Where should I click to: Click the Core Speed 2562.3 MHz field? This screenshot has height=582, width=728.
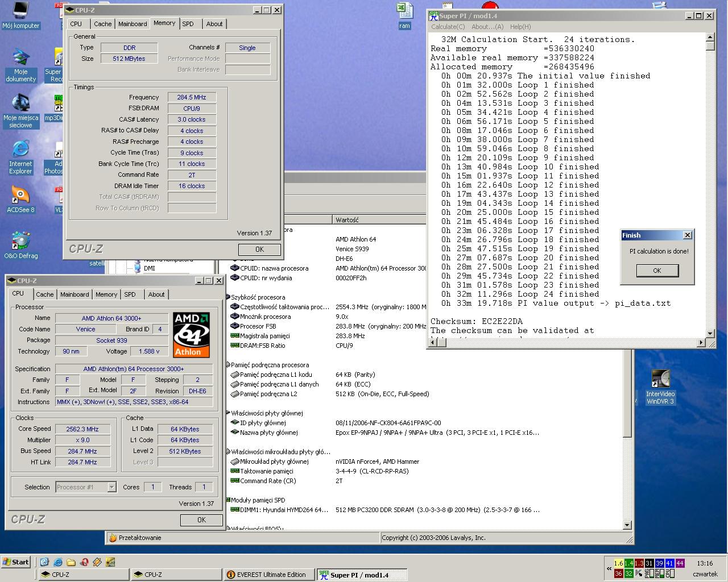(x=82, y=429)
